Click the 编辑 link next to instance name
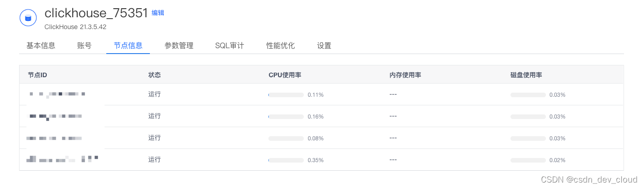The image size is (644, 188). point(158,13)
